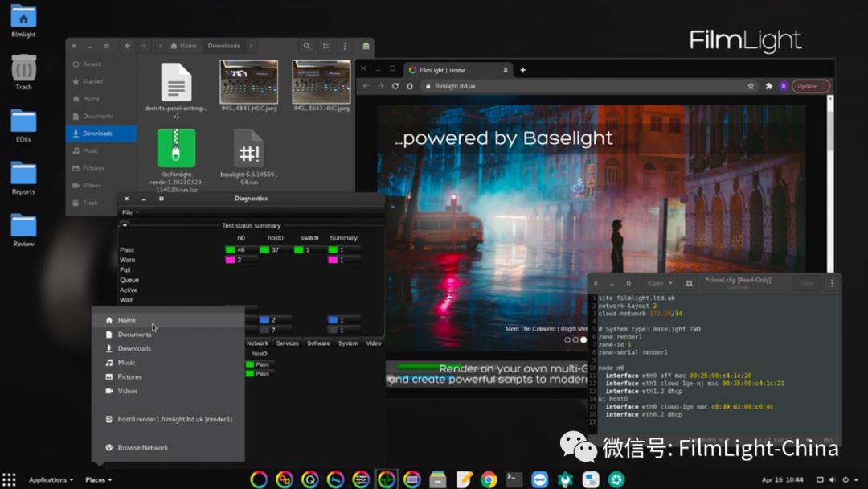868x489 pixels.
Task: Choose Browse Network in Places menu
Action: coord(168,447)
